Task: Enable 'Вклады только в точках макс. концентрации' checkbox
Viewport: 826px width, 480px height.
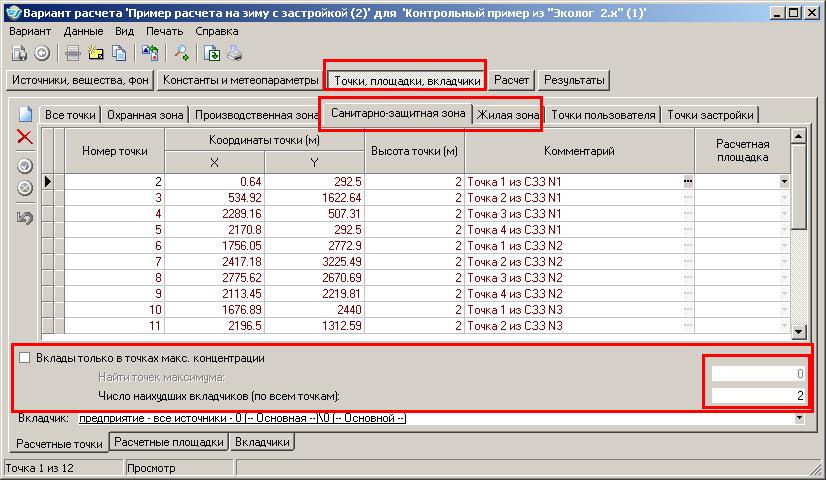Action: (25, 358)
